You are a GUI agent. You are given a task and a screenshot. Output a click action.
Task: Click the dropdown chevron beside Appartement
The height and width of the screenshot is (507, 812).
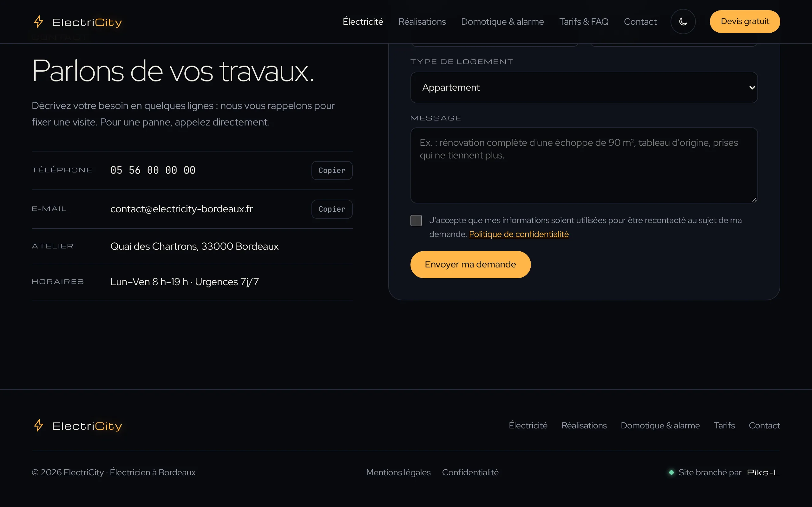point(752,87)
